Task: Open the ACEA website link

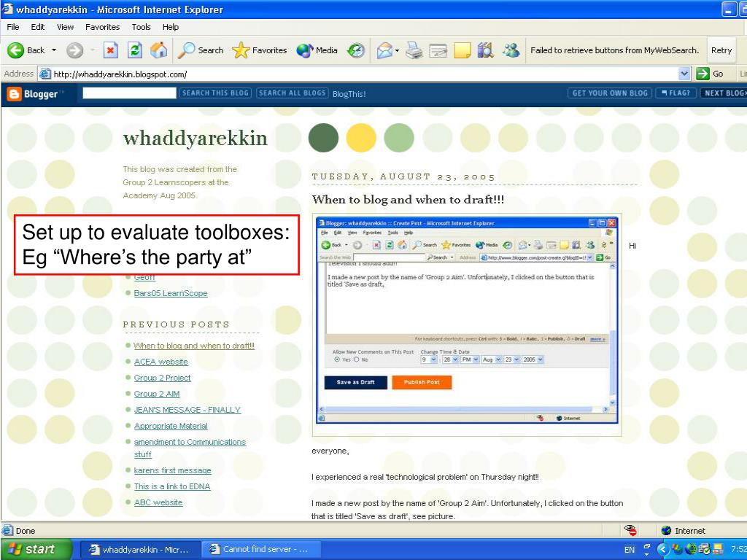Action: coord(161,362)
